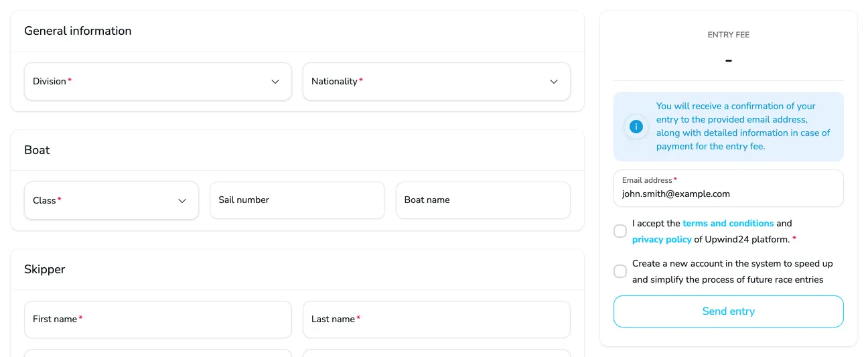Open the Nationality dropdown
Viewport: 868px width, 357px height.
pos(437,82)
